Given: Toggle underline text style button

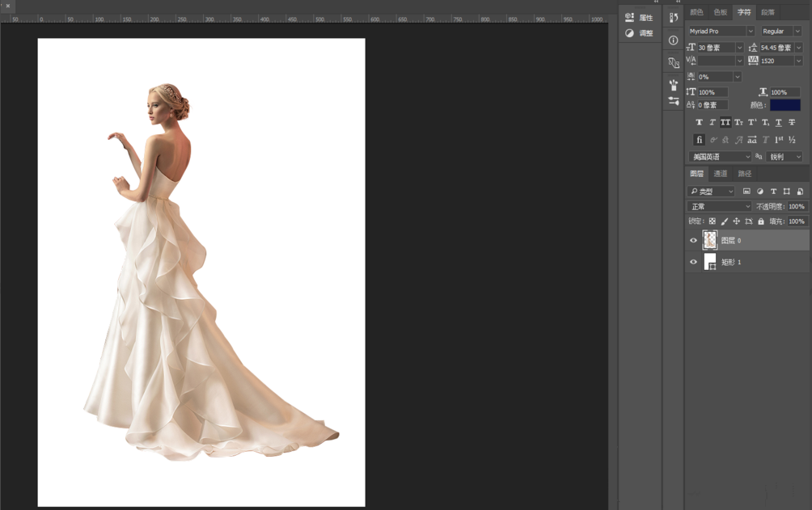Looking at the screenshot, I should [x=778, y=123].
